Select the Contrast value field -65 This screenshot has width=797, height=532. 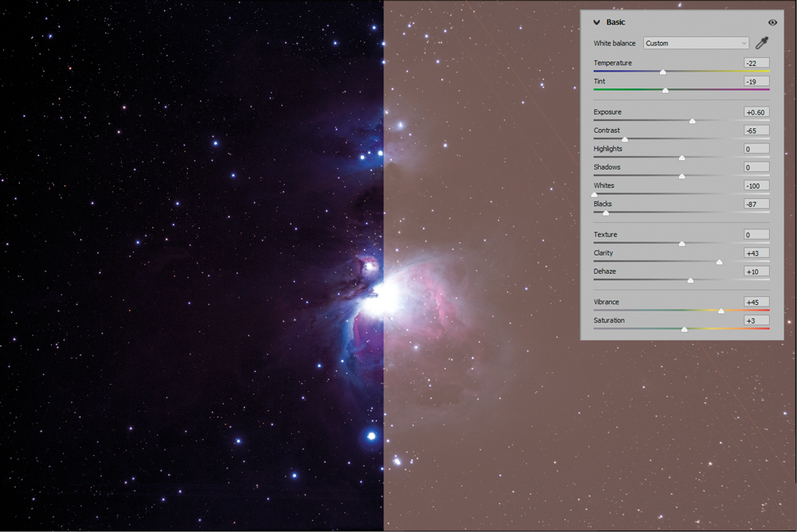point(756,131)
